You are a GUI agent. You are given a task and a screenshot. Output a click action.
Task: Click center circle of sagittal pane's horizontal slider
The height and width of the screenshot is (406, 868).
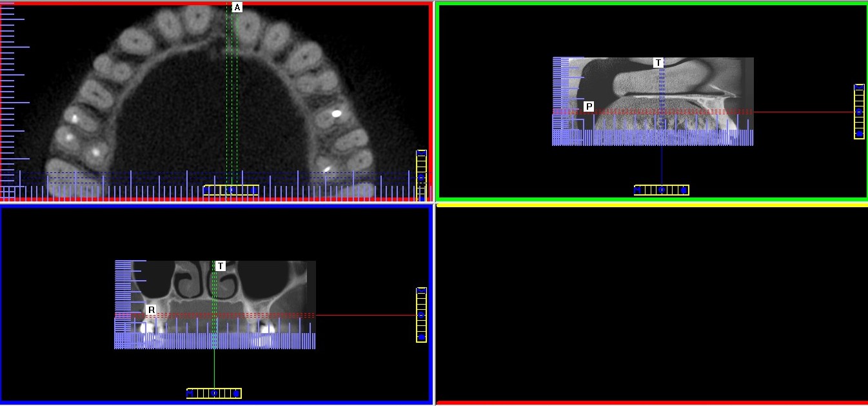click(662, 190)
